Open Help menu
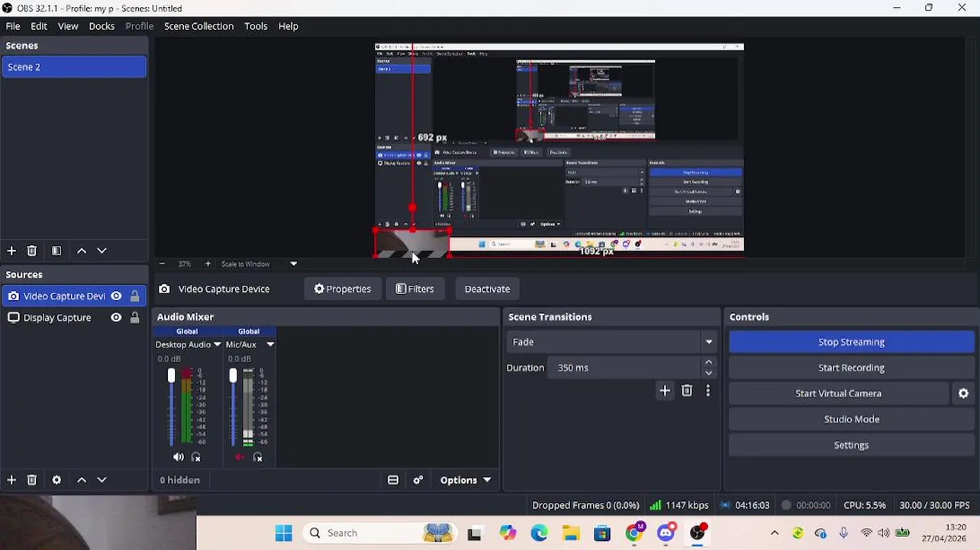The height and width of the screenshot is (550, 980). (x=288, y=26)
